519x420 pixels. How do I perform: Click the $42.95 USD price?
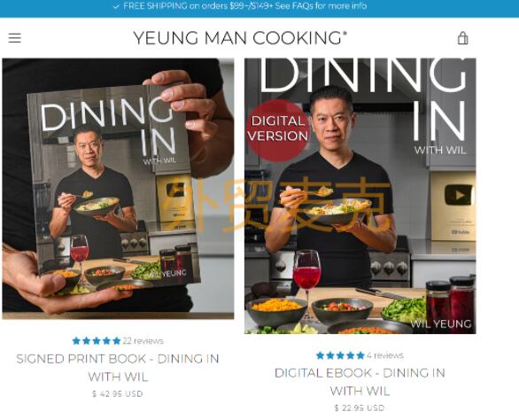point(118,393)
